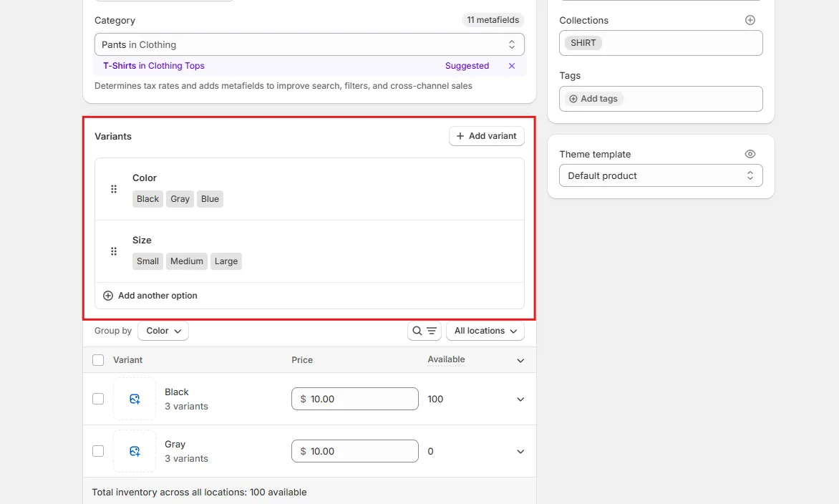The image size is (839, 504).
Task: Grab the Size option drag handle
Action: click(113, 251)
